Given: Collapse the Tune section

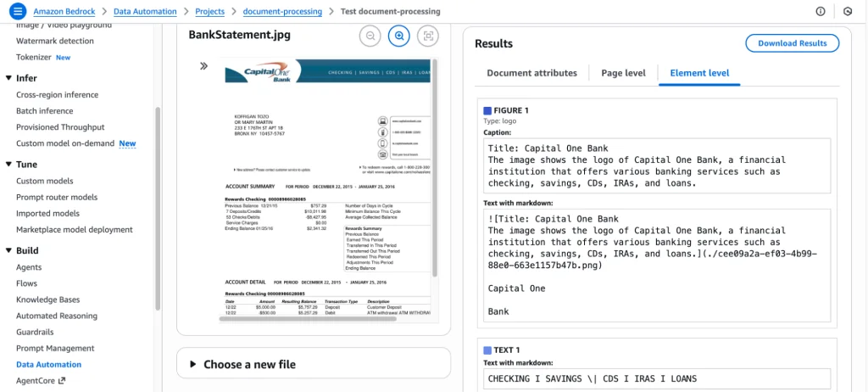Looking at the screenshot, I should coord(8,164).
